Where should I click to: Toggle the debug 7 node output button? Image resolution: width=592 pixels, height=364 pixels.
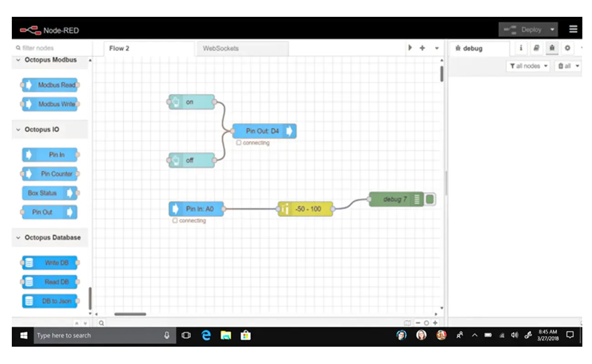(x=430, y=199)
